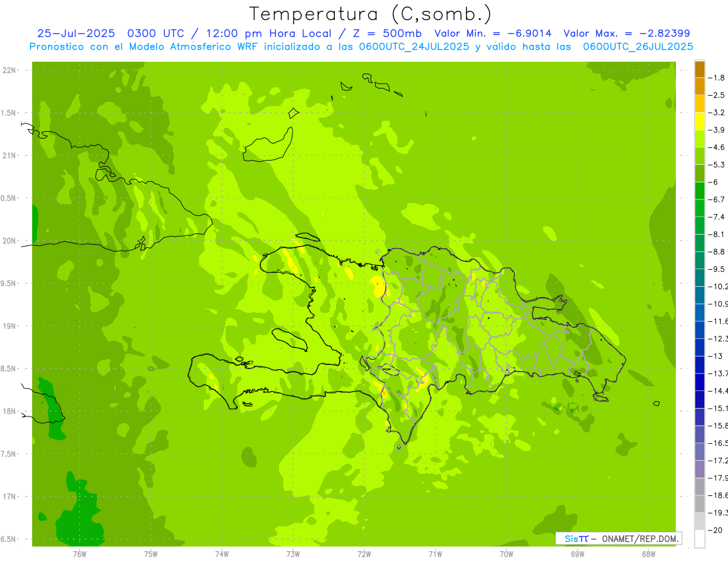Click the '72W' longitude label

(364, 554)
